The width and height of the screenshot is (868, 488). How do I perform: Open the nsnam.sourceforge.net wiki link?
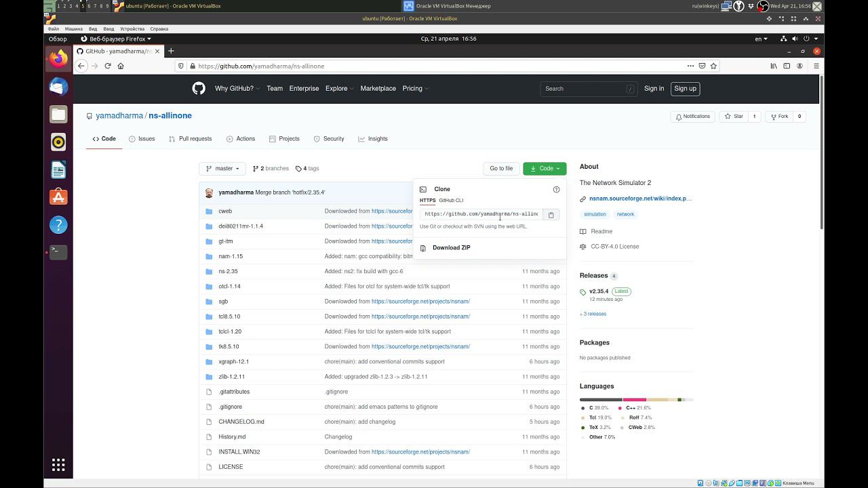click(640, 199)
